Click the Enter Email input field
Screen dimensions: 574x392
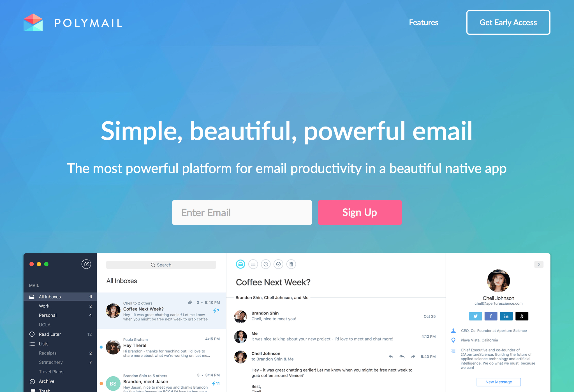(242, 213)
